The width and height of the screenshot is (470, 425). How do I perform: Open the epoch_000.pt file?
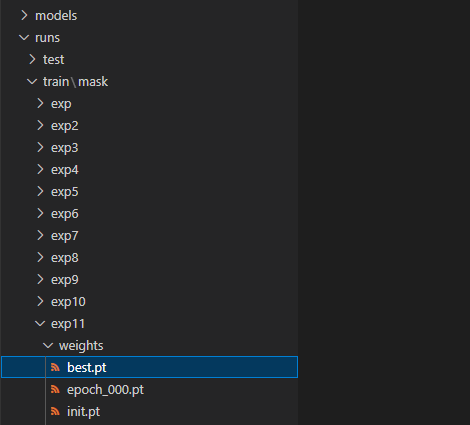(x=105, y=390)
